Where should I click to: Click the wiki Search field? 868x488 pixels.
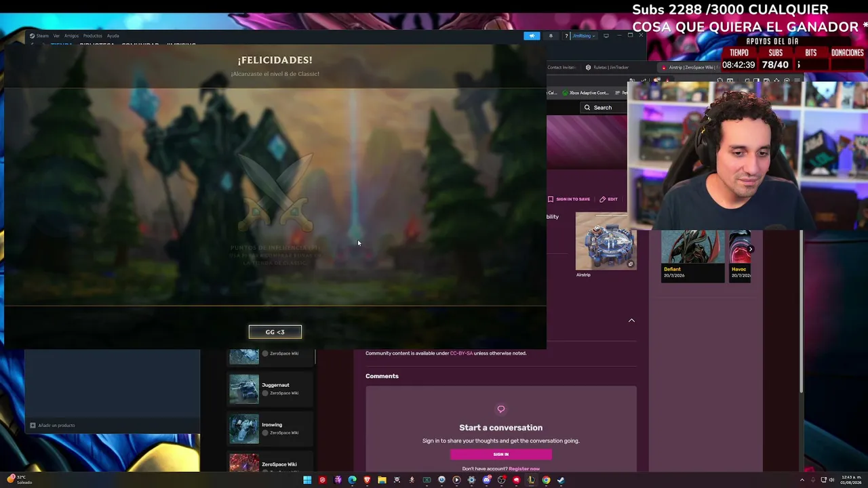tap(603, 108)
